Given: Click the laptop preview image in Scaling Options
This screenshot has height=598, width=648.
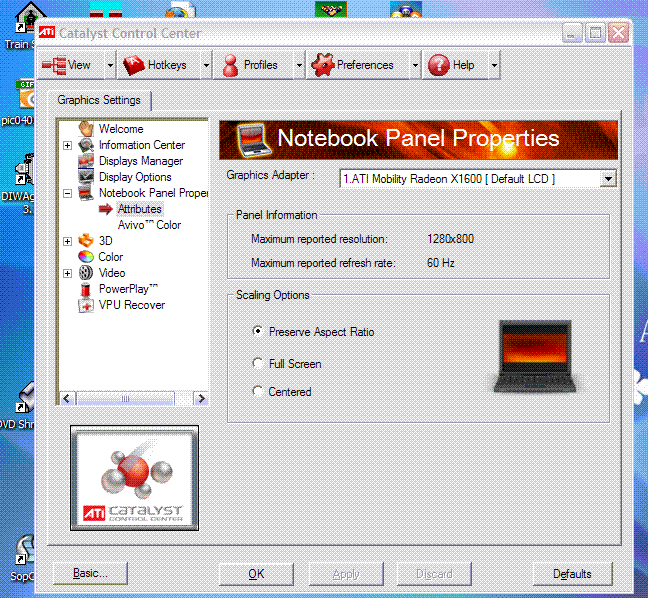Looking at the screenshot, I should point(535,356).
